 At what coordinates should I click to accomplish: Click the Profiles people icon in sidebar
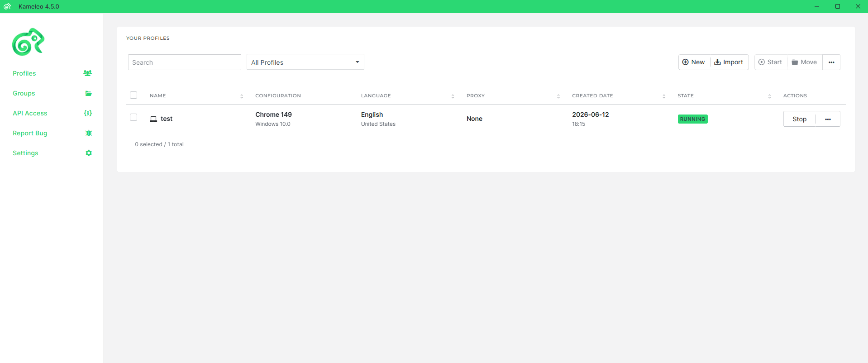88,73
